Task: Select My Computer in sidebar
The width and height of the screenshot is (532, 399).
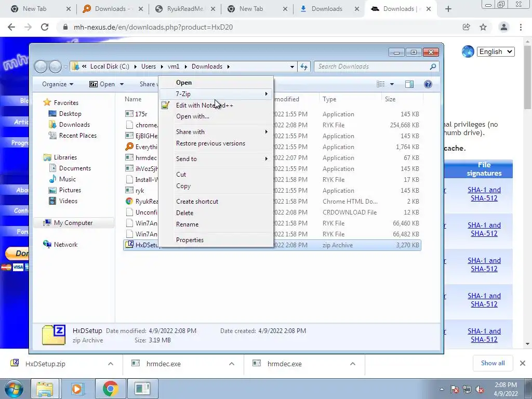Action: point(73,223)
